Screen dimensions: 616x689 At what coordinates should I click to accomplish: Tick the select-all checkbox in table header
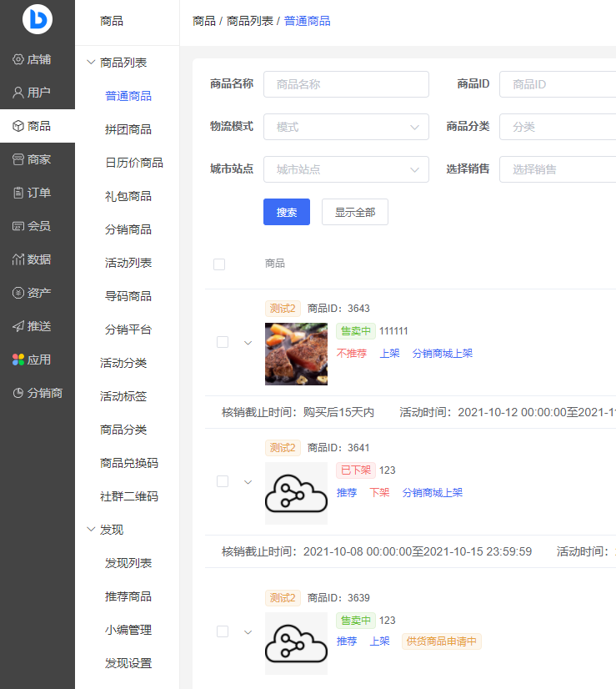click(219, 264)
